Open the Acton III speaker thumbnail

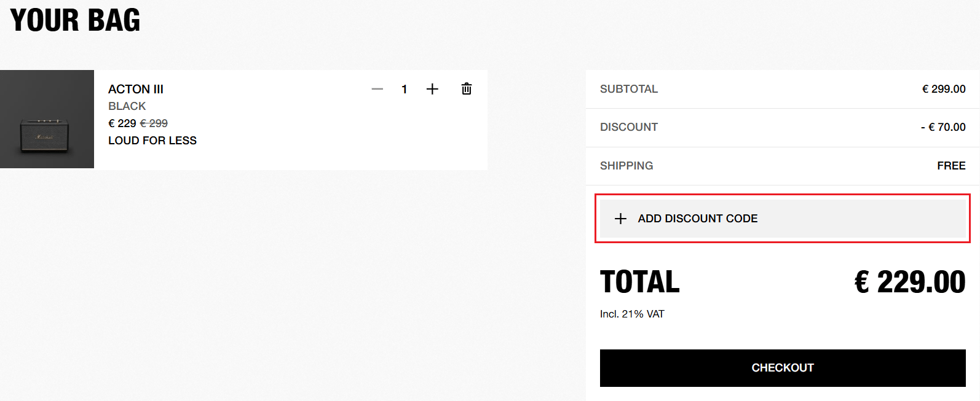pyautogui.click(x=47, y=119)
